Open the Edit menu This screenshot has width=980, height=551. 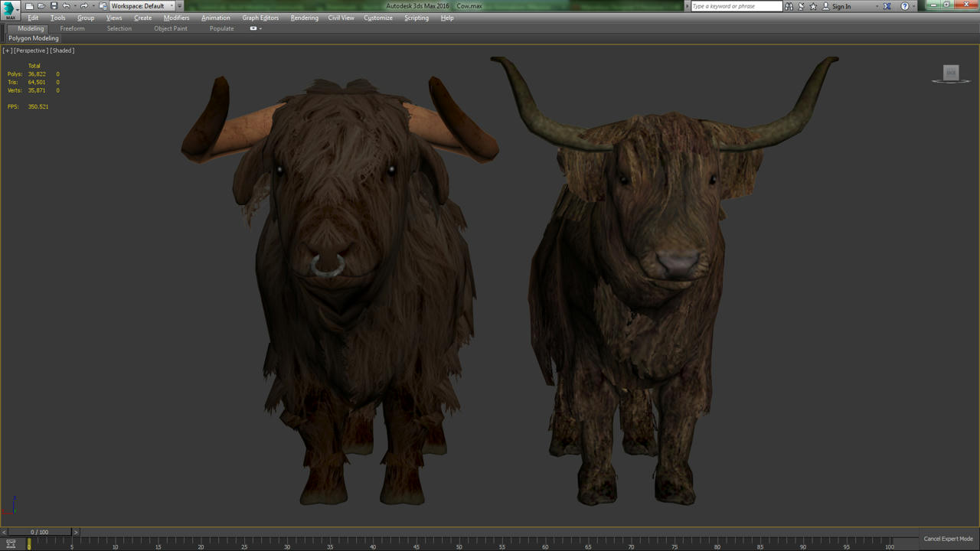pyautogui.click(x=33, y=18)
